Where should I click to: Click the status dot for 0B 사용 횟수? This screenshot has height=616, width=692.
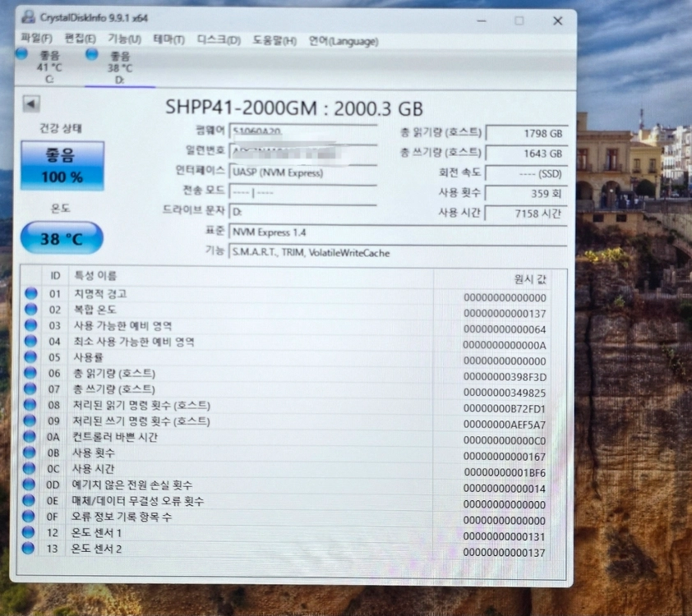click(29, 452)
